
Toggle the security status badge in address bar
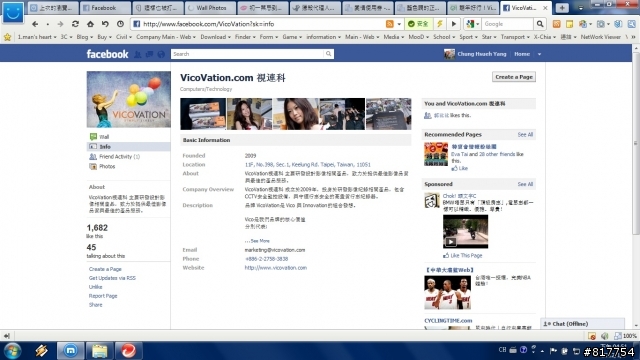(419, 24)
